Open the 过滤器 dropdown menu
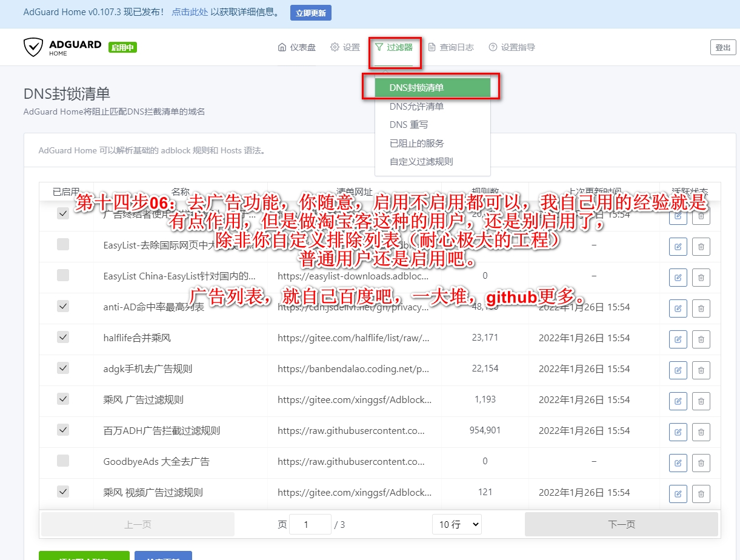 [x=394, y=47]
